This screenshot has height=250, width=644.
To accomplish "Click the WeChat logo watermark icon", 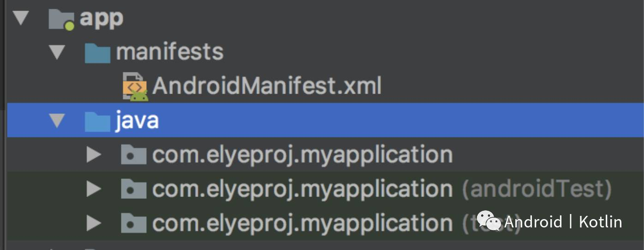I will 489,221.
